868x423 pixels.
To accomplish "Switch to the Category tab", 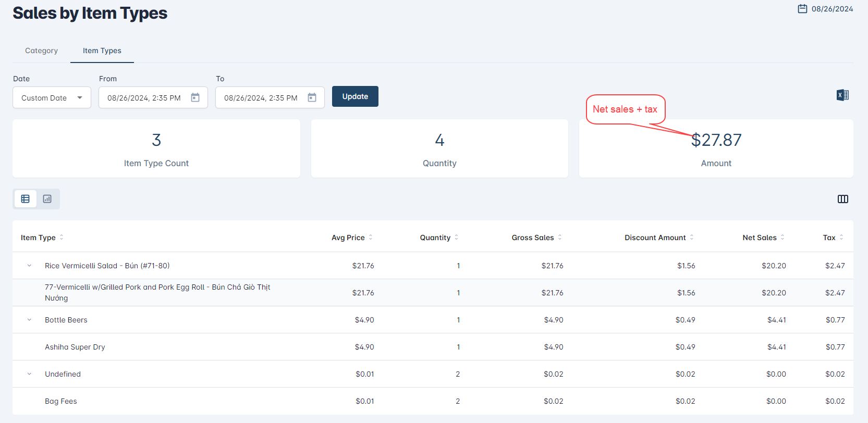I will click(41, 51).
